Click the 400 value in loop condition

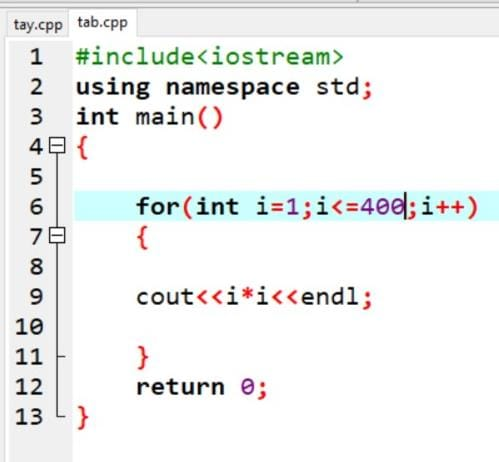pyautogui.click(x=382, y=207)
